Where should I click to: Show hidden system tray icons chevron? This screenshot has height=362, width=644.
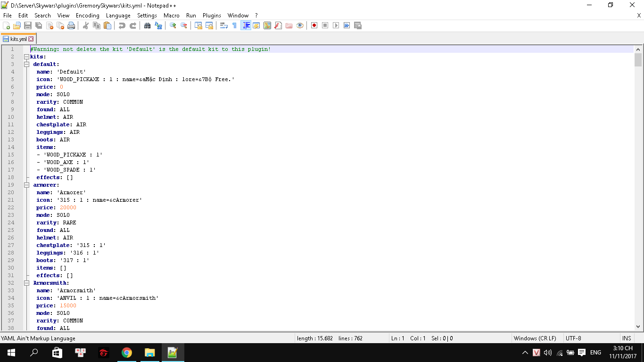(525, 353)
